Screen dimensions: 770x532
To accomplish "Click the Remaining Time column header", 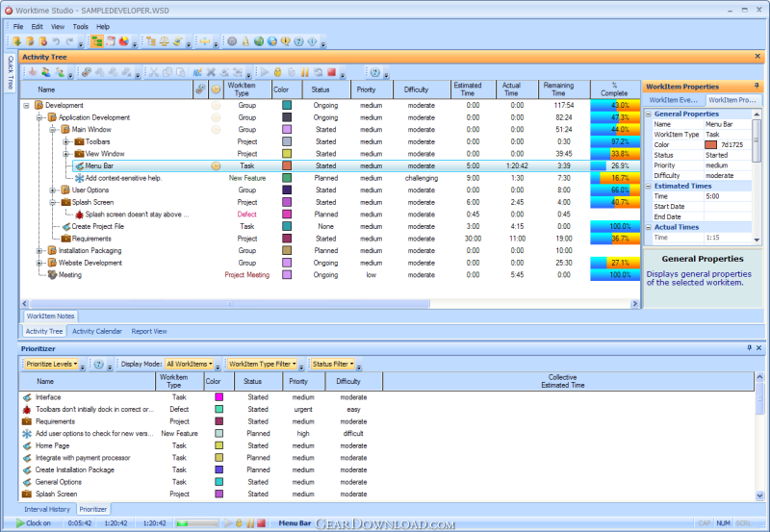I will [x=564, y=89].
